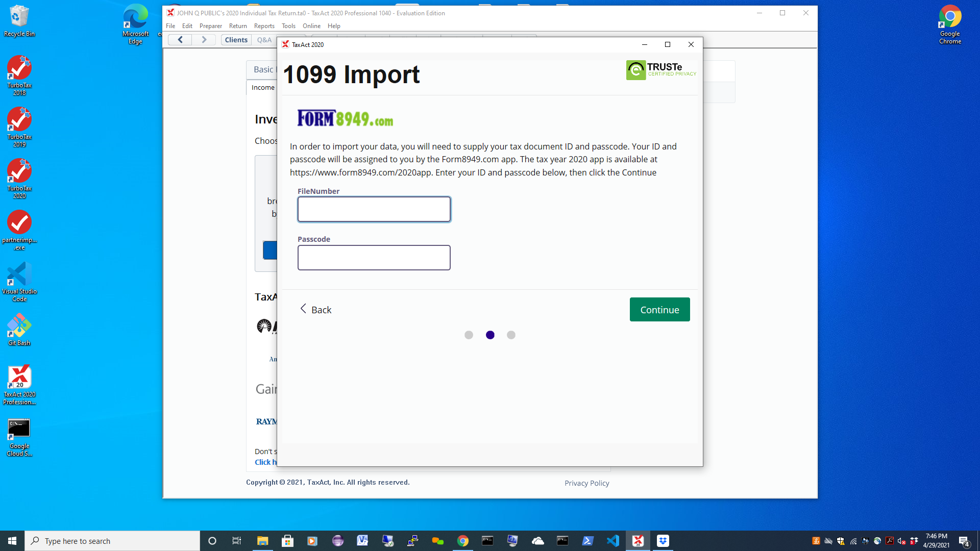The height and width of the screenshot is (551, 980).
Task: Open the TurboTax 2020 desktop icon
Action: click(19, 179)
